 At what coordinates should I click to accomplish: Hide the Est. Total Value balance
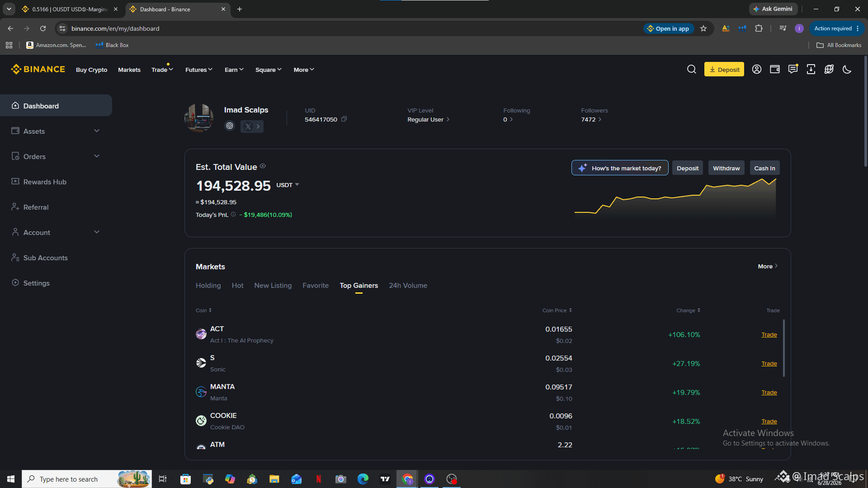pos(263,166)
